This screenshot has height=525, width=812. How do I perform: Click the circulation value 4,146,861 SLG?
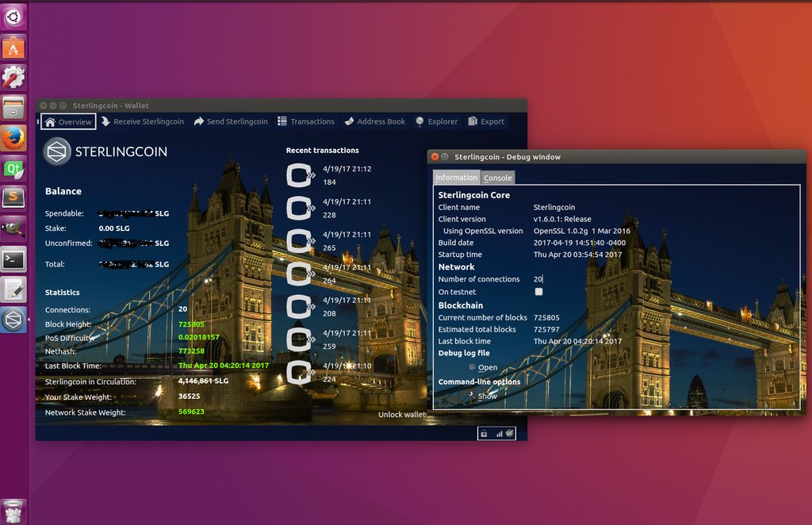204,381
